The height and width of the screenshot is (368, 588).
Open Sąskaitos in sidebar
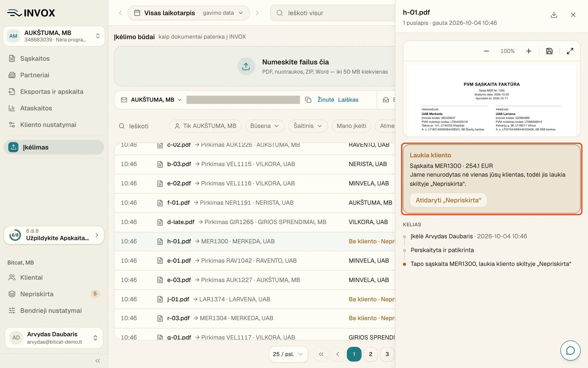54,58
